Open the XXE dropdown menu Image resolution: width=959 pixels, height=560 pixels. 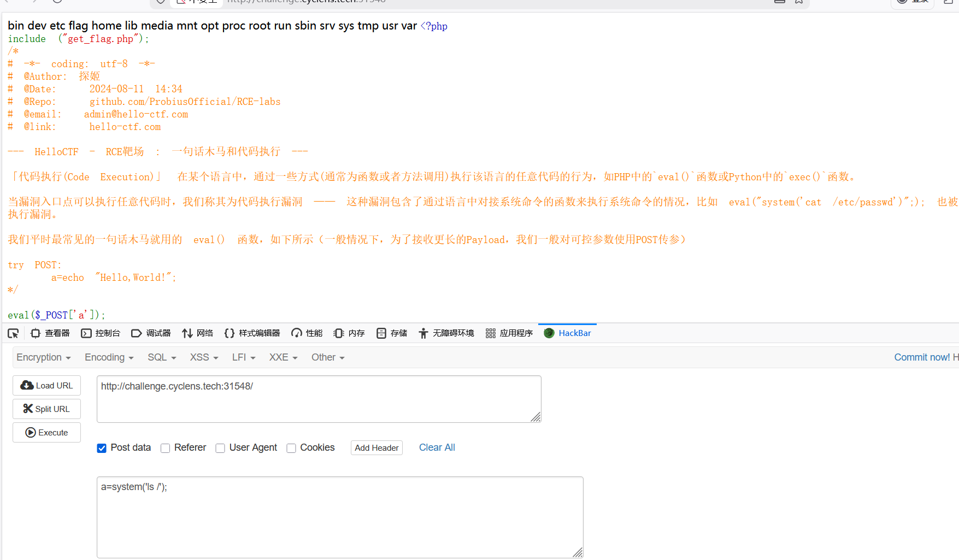point(283,357)
